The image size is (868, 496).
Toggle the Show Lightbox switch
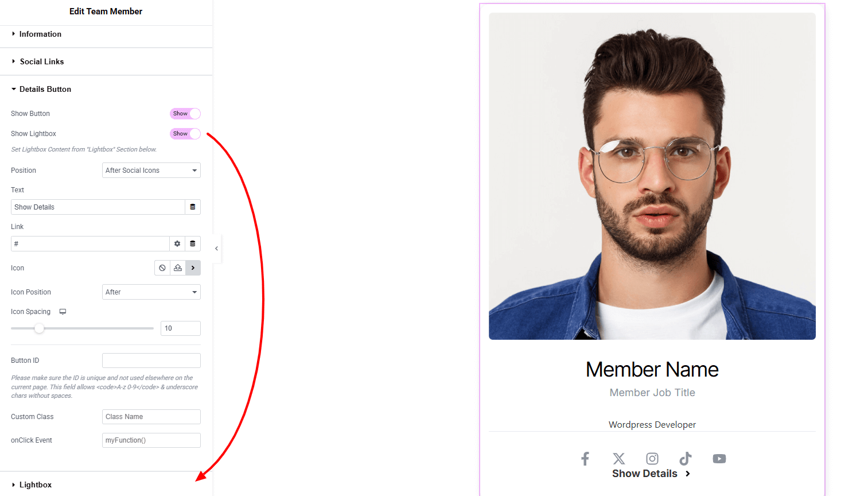tap(185, 134)
